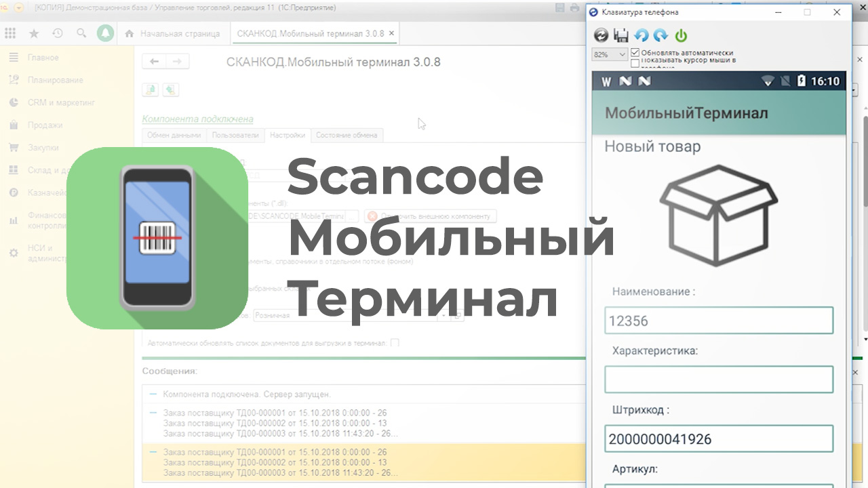Click Отключить внешнюю компоненту button
Viewport: 868px width, 488px height.
(430, 216)
